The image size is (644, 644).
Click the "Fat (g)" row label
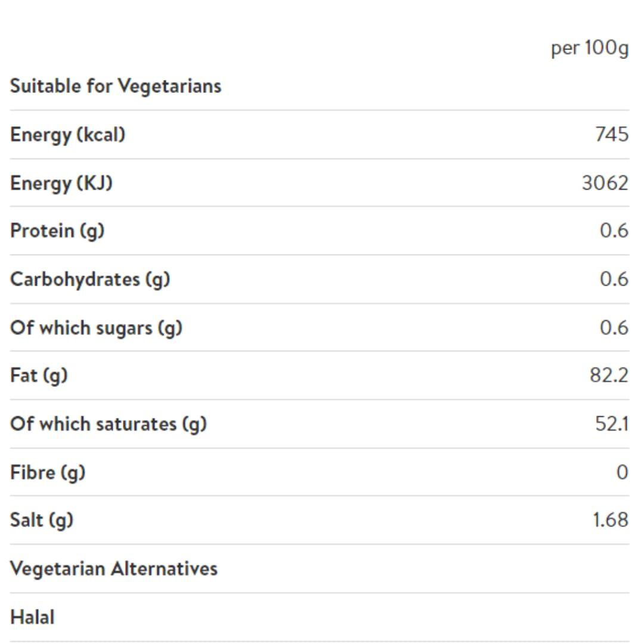[x=39, y=376]
